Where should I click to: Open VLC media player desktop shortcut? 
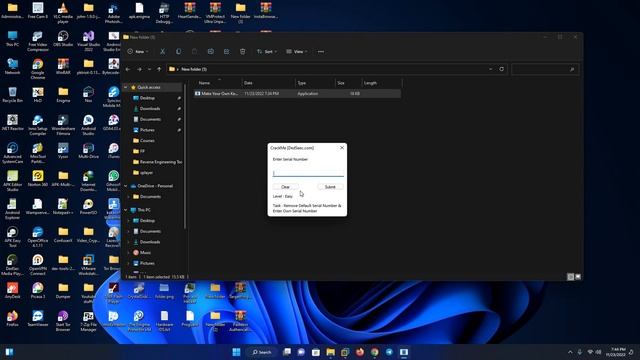(x=63, y=12)
